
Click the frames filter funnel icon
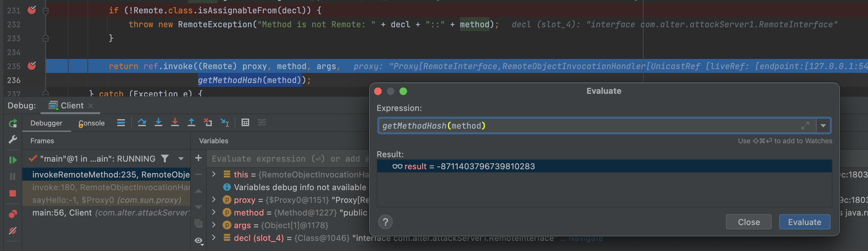point(165,159)
